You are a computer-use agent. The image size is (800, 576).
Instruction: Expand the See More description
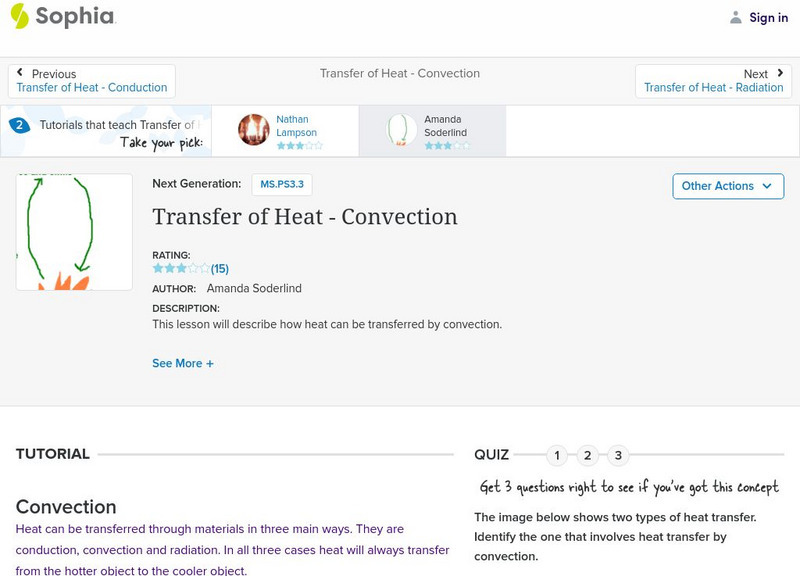(x=183, y=363)
